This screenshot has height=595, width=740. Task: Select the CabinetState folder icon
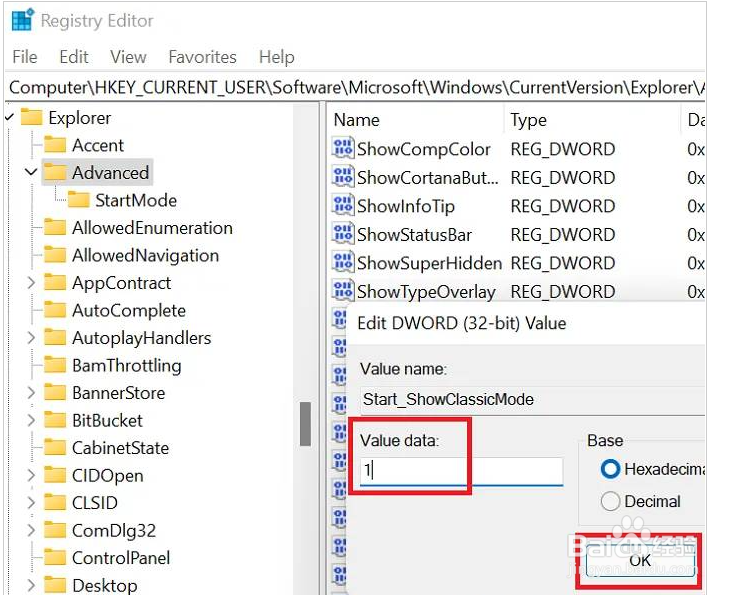pyautogui.click(x=55, y=448)
